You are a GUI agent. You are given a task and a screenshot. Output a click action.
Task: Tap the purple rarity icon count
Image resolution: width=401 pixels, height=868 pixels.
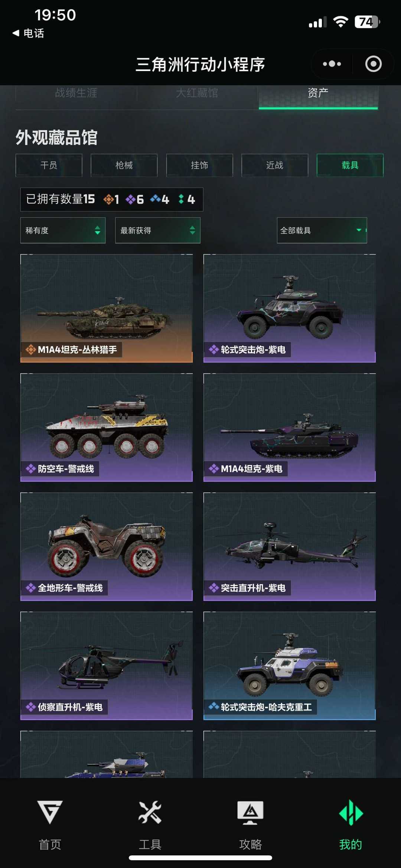tap(135, 199)
